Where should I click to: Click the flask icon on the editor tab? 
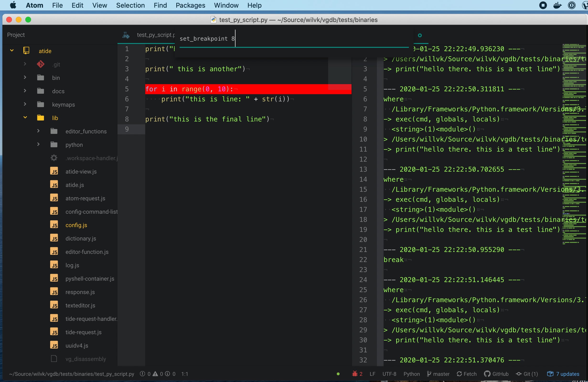tap(126, 35)
